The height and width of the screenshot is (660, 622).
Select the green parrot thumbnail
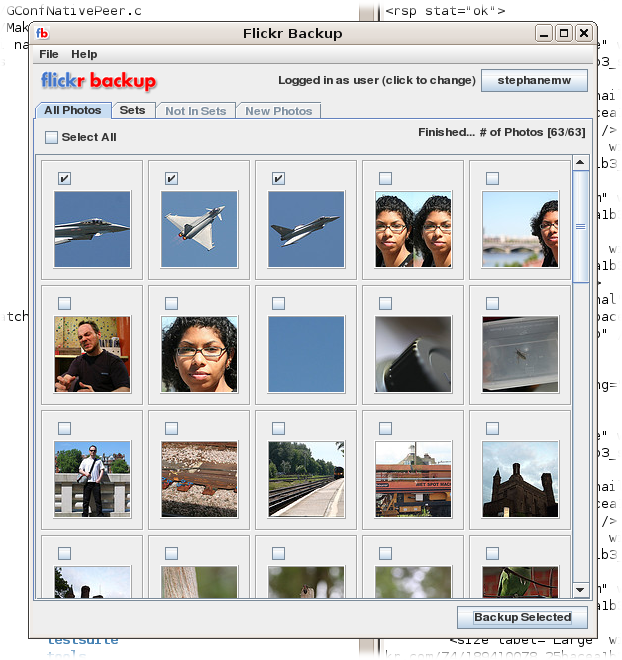(520, 582)
